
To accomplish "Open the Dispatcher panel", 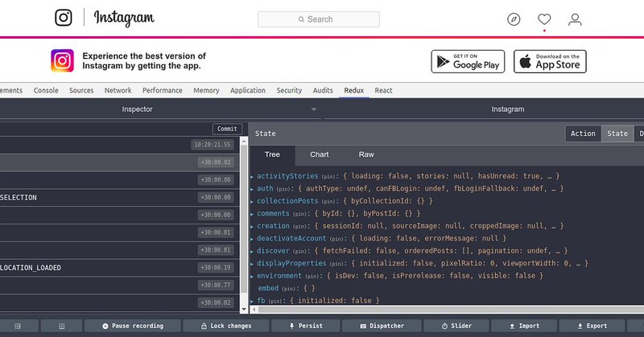I will pos(382,326).
